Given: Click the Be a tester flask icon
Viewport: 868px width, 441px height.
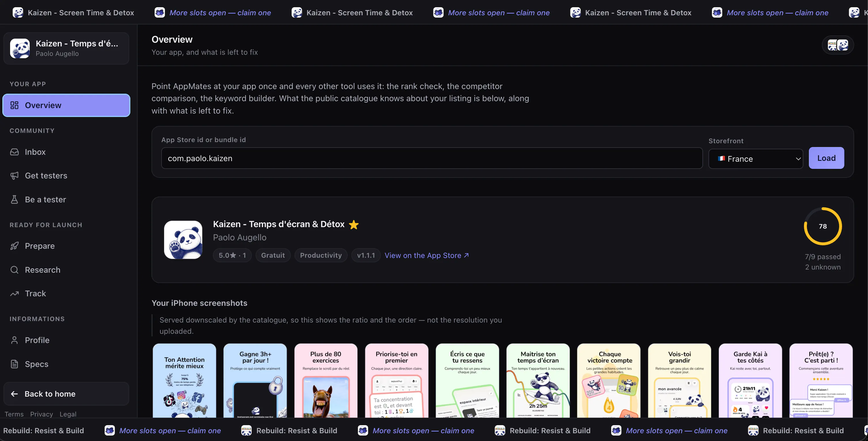Looking at the screenshot, I should point(14,200).
